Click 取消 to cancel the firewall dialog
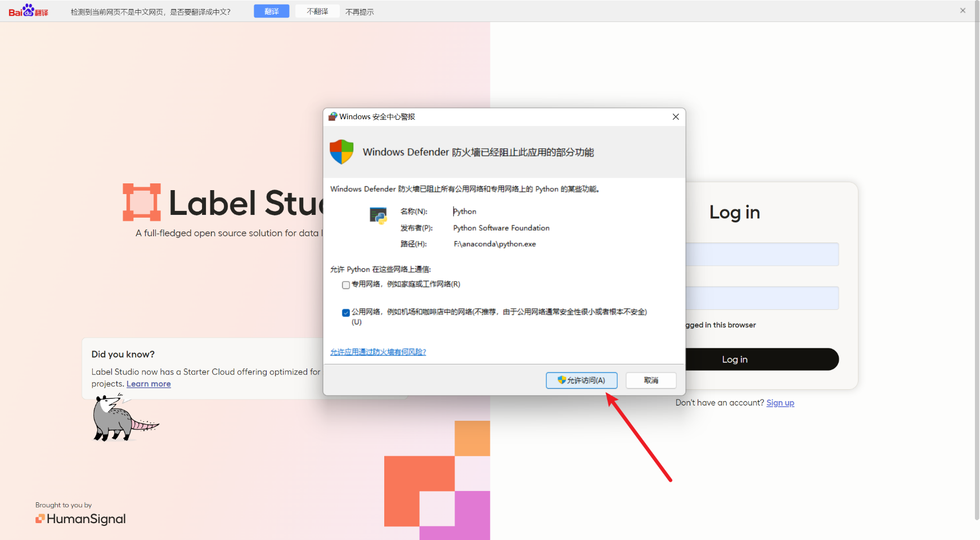Screen dimensions: 980x540 (651, 380)
